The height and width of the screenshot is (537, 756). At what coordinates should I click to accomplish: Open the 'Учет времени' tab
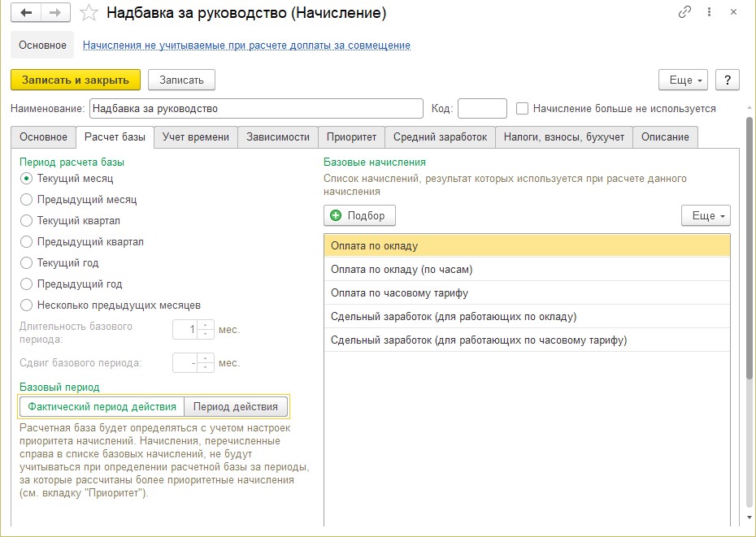196,137
